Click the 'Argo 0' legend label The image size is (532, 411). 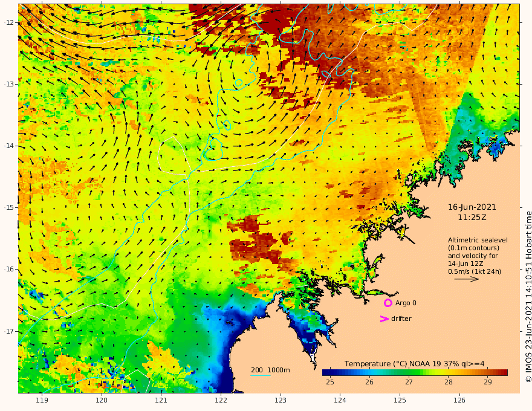coord(406,303)
